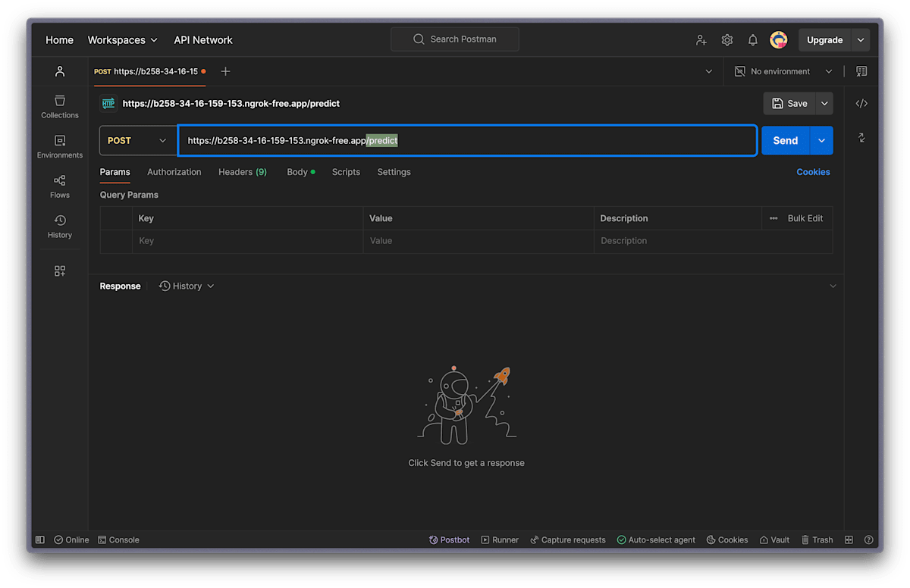
Task: Click the HTTP request type icon
Action: 108,104
